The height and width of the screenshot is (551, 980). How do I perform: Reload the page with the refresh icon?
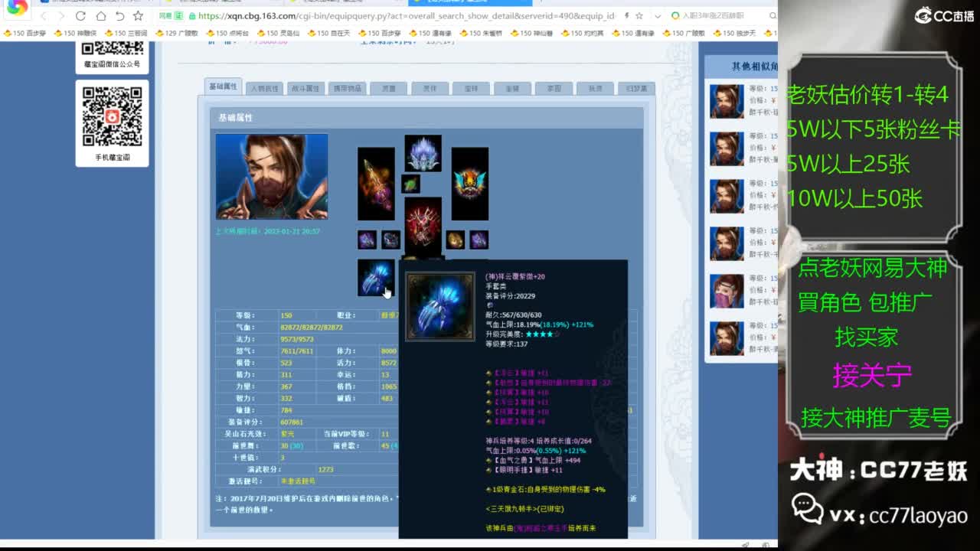pyautogui.click(x=81, y=16)
